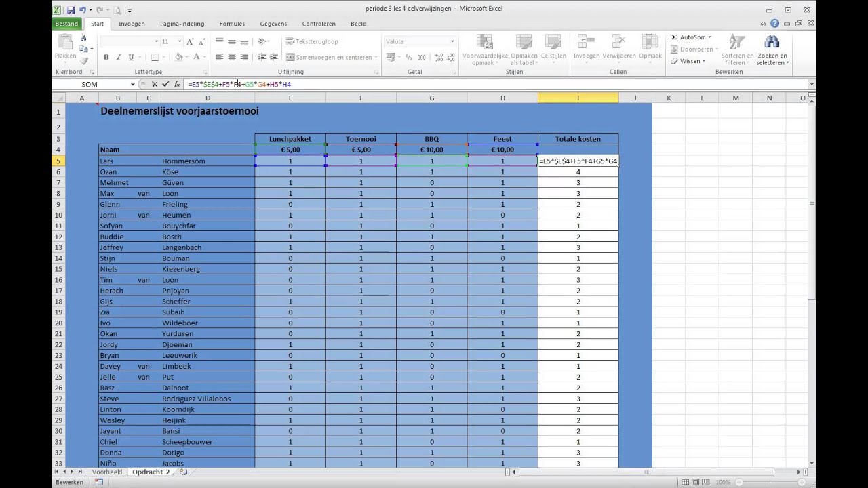Click the thousands separator 000 icon

tap(420, 58)
